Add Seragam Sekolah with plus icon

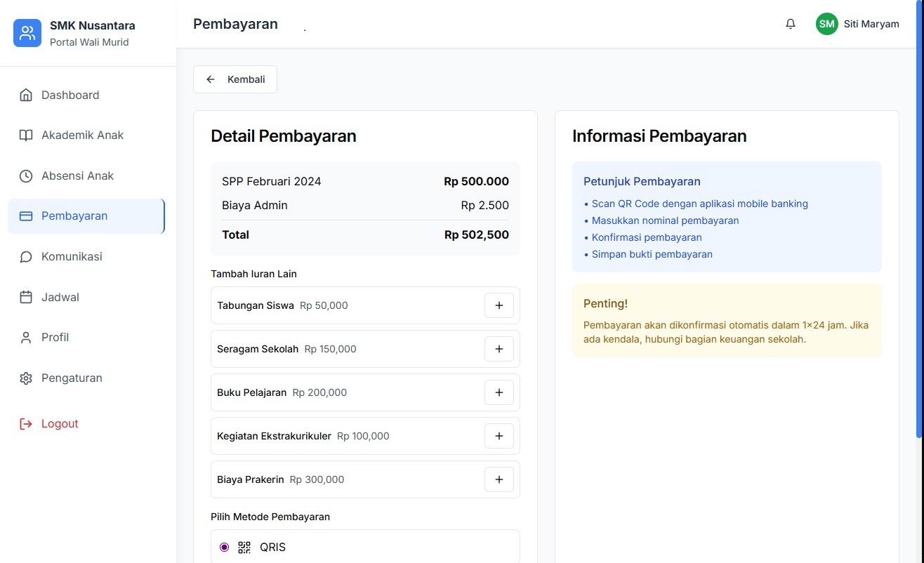(x=499, y=349)
